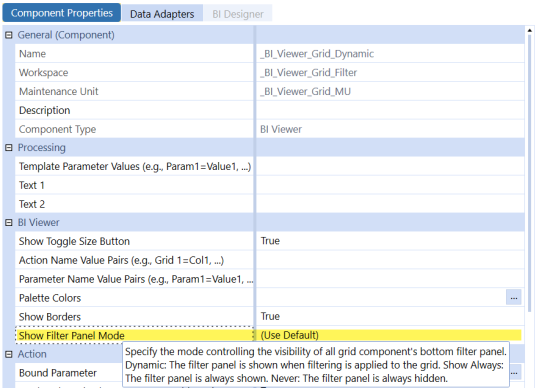Click the Description value field
Viewport: 536px width, 388px height.
390,110
